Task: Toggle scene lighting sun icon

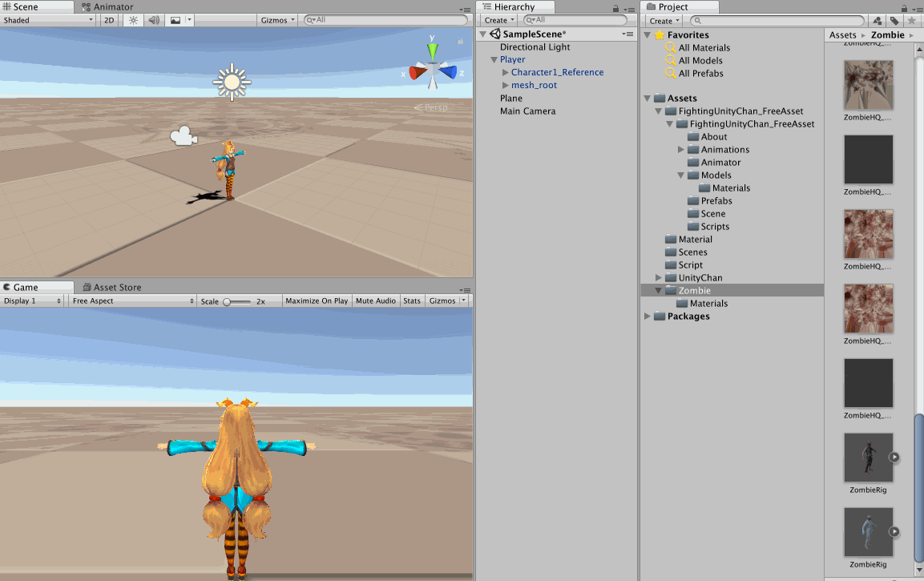Action: pyautogui.click(x=134, y=20)
